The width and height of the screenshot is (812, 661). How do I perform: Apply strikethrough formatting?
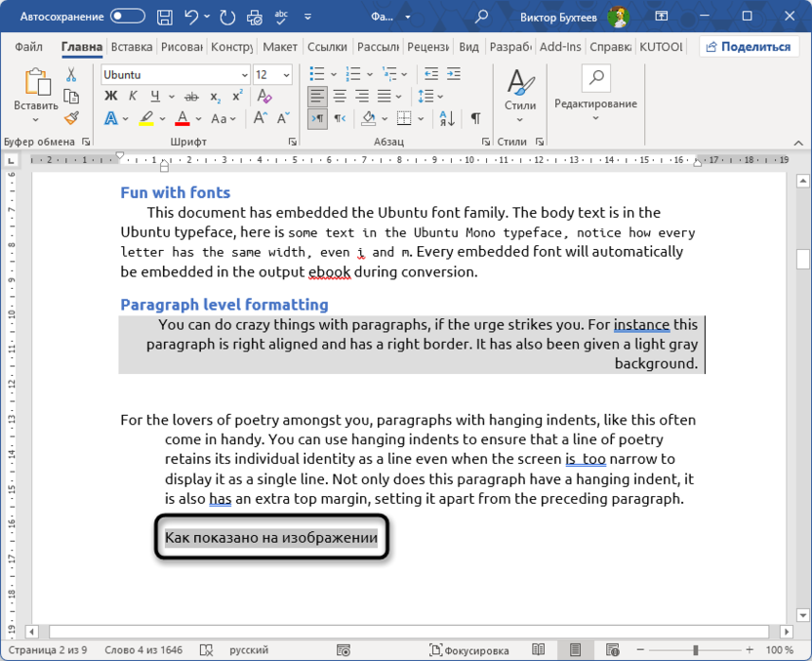(190, 96)
